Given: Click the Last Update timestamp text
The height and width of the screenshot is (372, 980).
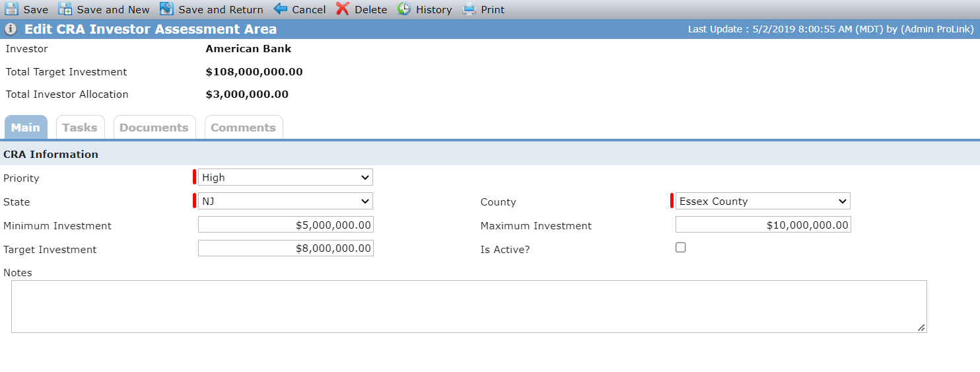Looking at the screenshot, I should [x=831, y=29].
